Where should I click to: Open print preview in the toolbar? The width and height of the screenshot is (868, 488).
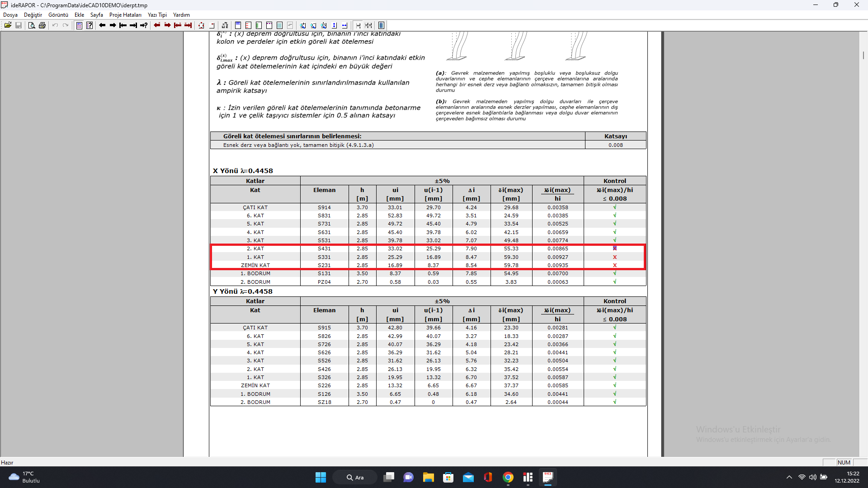tap(32, 25)
